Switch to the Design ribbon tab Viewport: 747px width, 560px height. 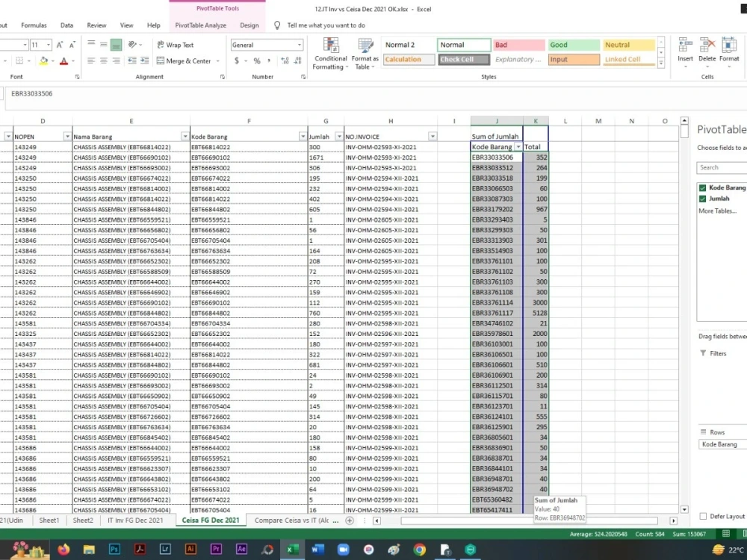[250, 25]
